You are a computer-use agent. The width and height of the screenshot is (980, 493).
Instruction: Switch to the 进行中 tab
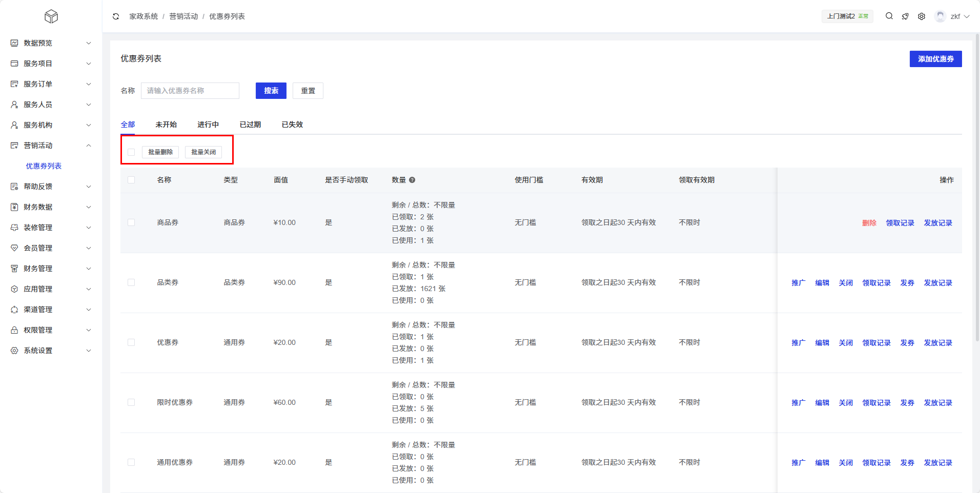point(208,125)
